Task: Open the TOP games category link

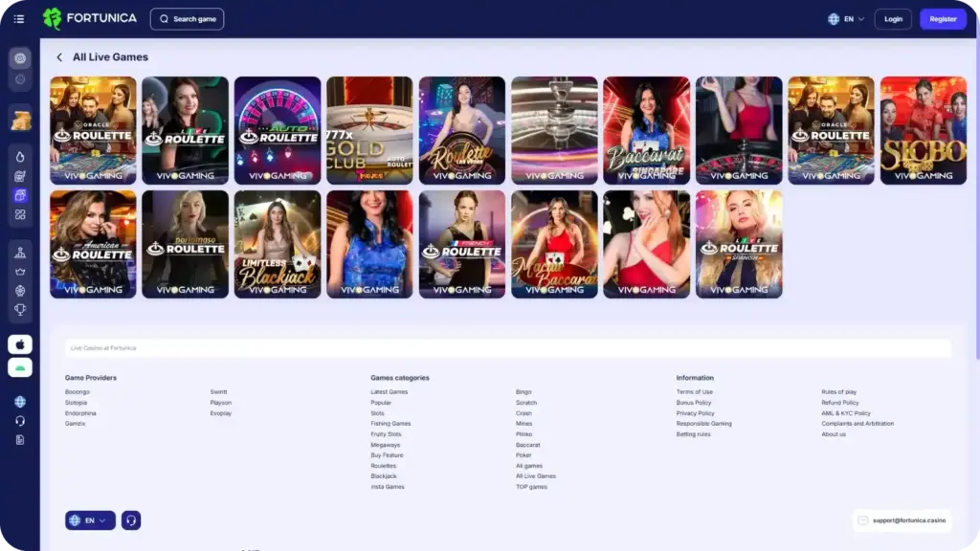Action: (x=531, y=487)
